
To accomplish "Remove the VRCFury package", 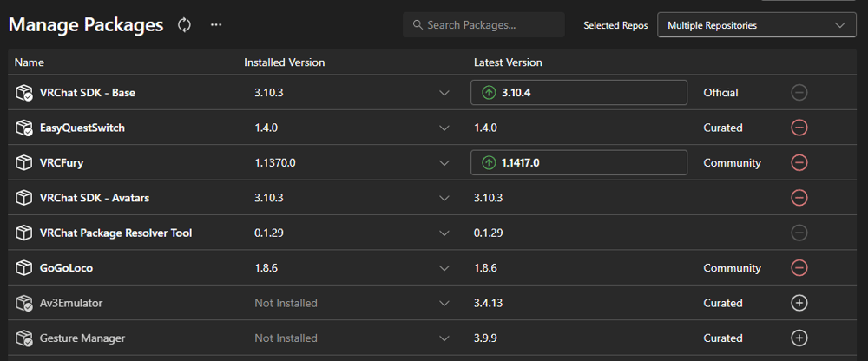I will click(x=799, y=163).
